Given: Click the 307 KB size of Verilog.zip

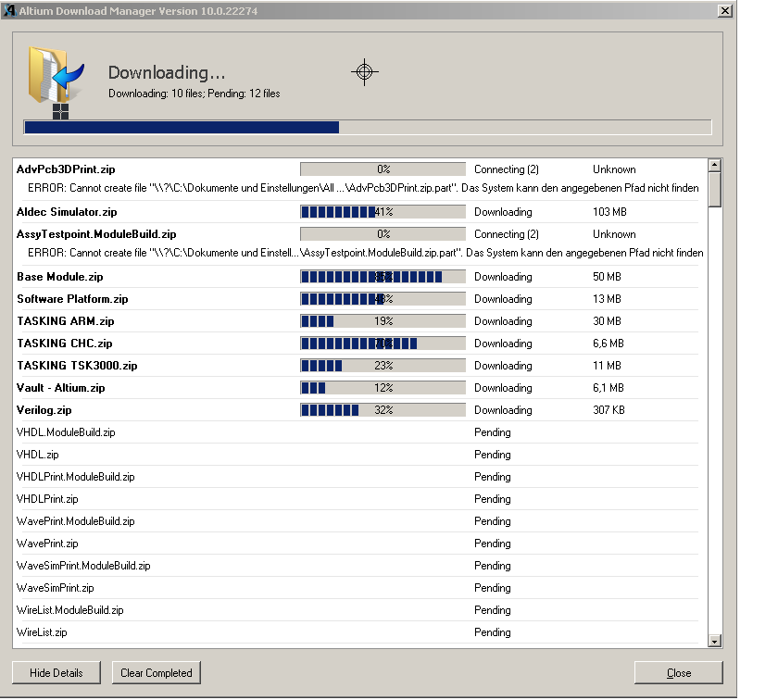Looking at the screenshot, I should click(609, 410).
